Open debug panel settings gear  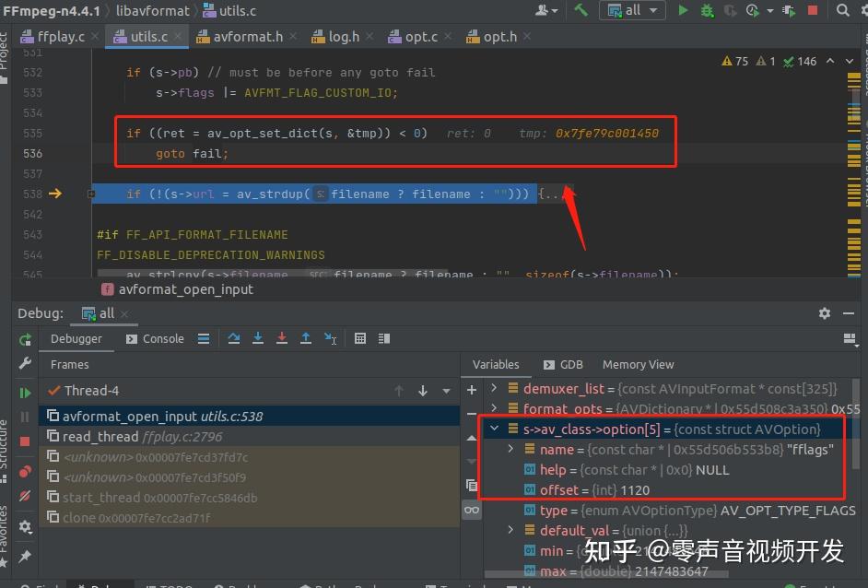825,313
